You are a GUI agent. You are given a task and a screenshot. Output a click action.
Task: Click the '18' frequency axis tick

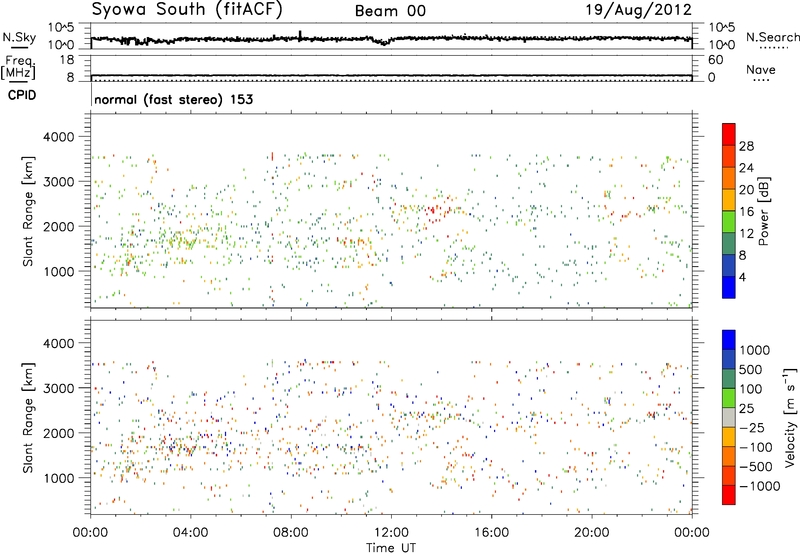(67, 60)
